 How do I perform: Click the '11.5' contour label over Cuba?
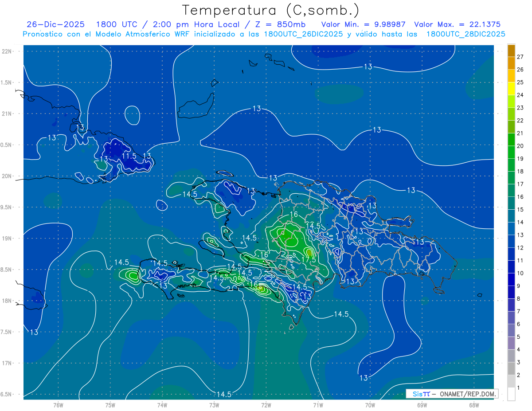click(x=129, y=156)
